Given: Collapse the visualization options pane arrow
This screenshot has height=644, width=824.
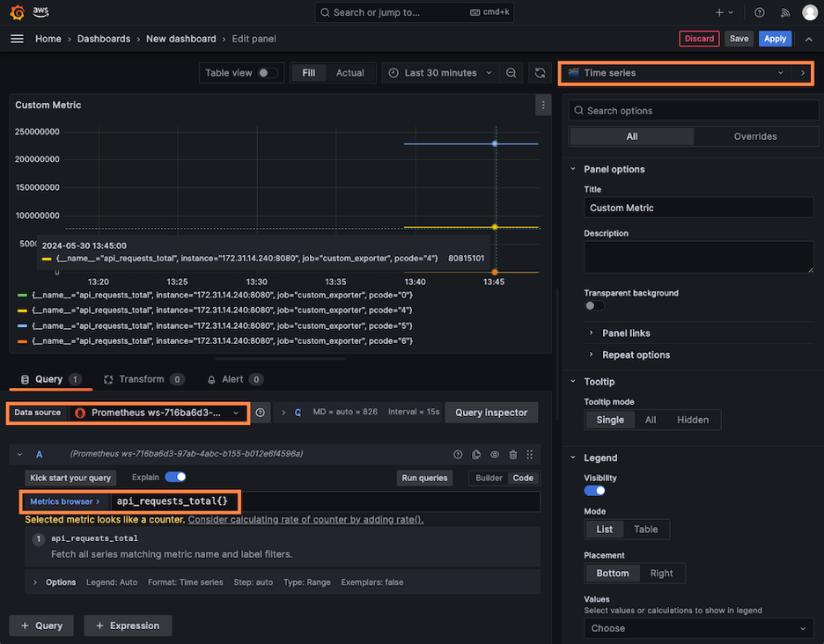Looking at the screenshot, I should point(803,73).
